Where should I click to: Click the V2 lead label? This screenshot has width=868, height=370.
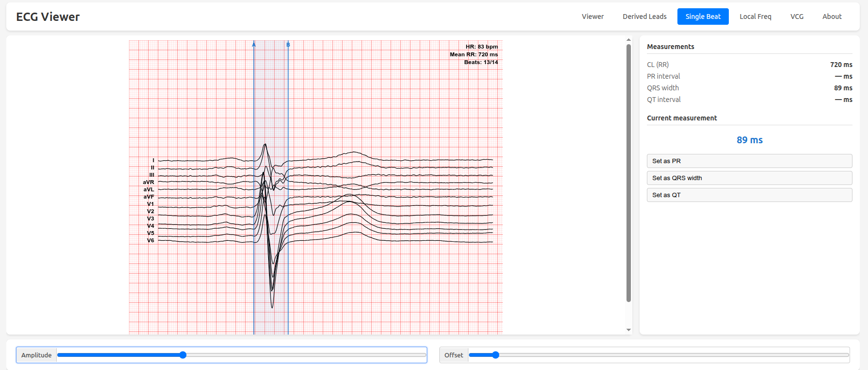click(150, 211)
